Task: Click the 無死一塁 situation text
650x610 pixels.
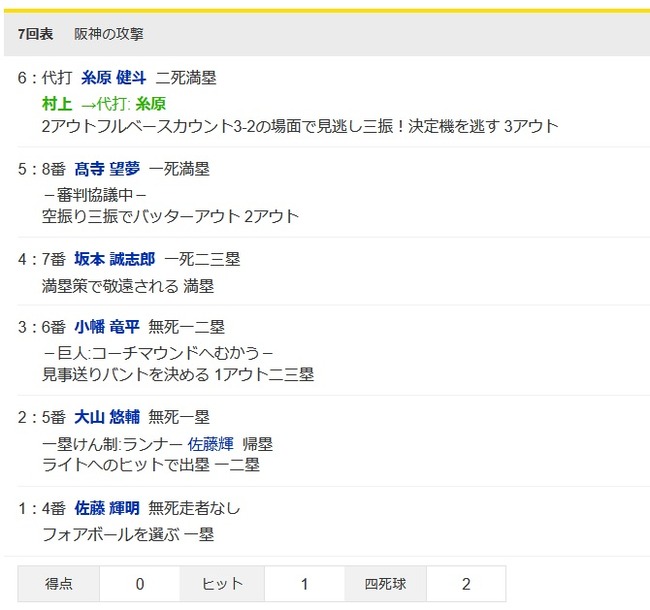Action: pyautogui.click(x=179, y=417)
